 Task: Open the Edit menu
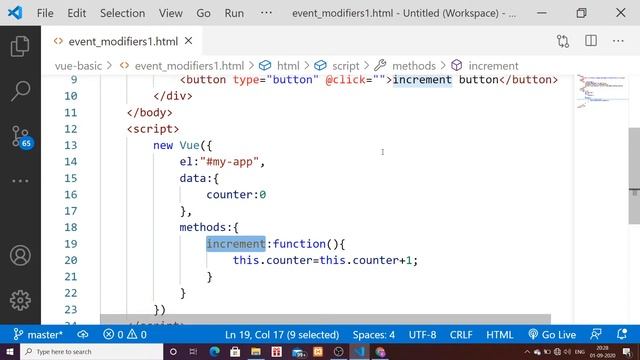pos(76,13)
